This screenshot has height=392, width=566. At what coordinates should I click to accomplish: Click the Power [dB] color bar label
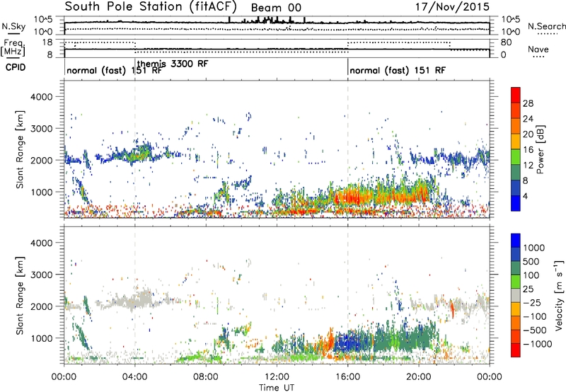click(540, 149)
